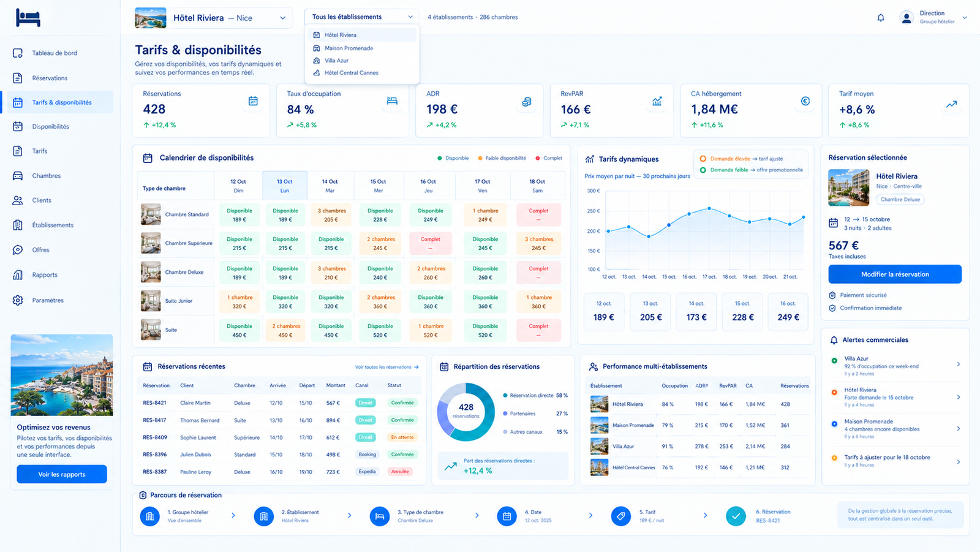Viewport: 980px width, 552px height.
Task: Click the notification bell icon
Action: coord(881,18)
